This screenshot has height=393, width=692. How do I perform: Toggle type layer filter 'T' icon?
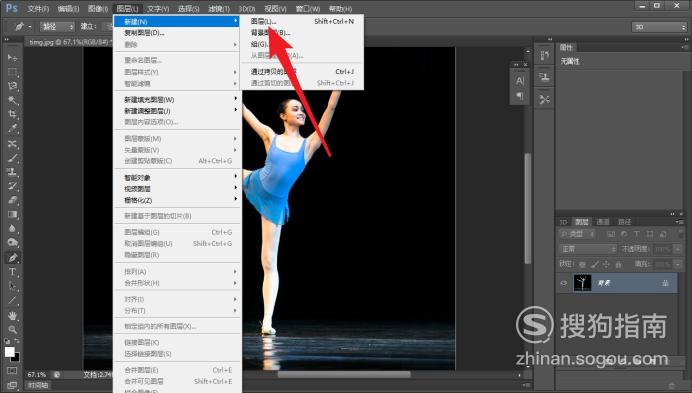point(636,234)
